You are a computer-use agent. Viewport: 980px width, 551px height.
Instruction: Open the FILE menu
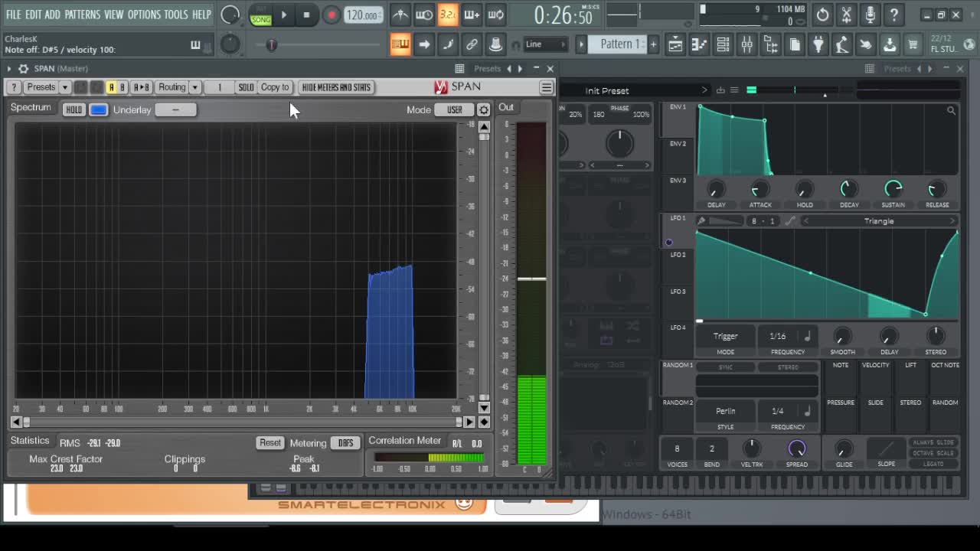pyautogui.click(x=13, y=15)
